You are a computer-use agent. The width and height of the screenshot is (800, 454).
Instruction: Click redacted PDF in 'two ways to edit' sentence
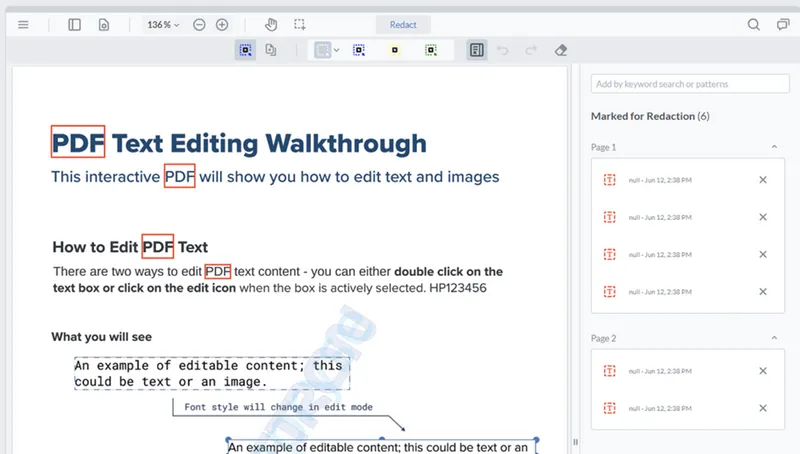click(218, 271)
